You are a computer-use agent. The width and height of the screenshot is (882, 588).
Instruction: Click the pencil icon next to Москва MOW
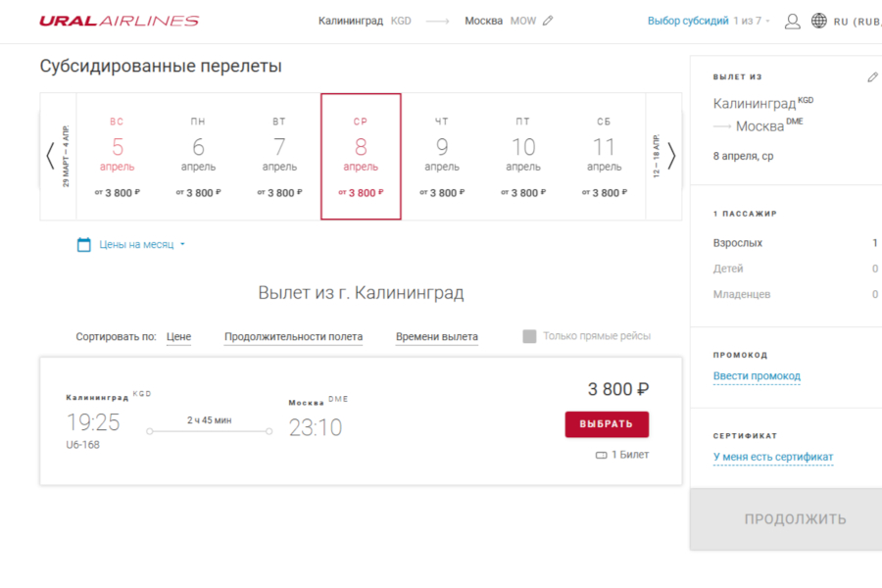(548, 21)
